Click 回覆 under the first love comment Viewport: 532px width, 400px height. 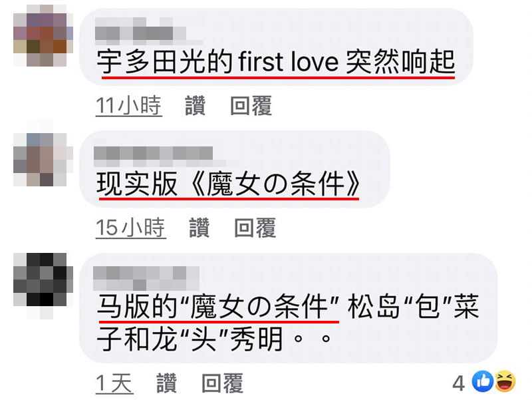tap(251, 106)
